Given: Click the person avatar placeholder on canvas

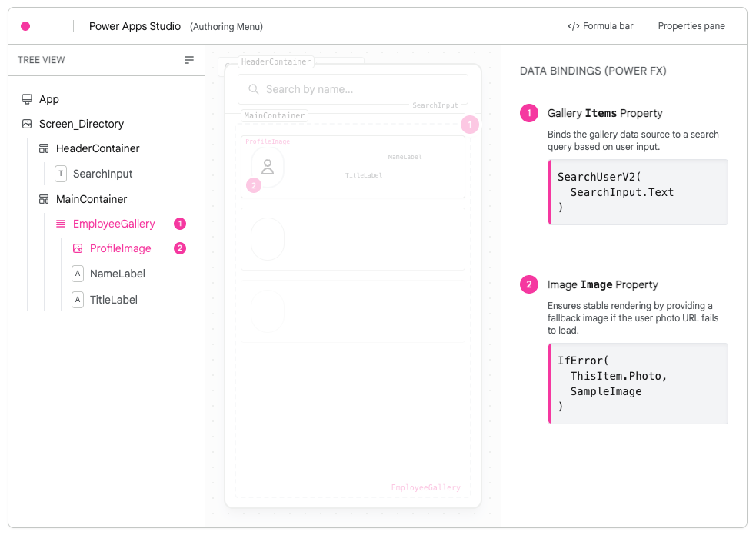Looking at the screenshot, I should click(x=268, y=166).
